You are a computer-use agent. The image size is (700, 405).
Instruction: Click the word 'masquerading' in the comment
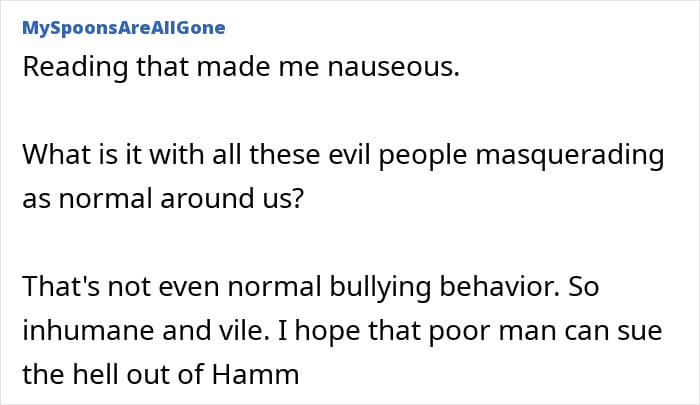click(570, 156)
